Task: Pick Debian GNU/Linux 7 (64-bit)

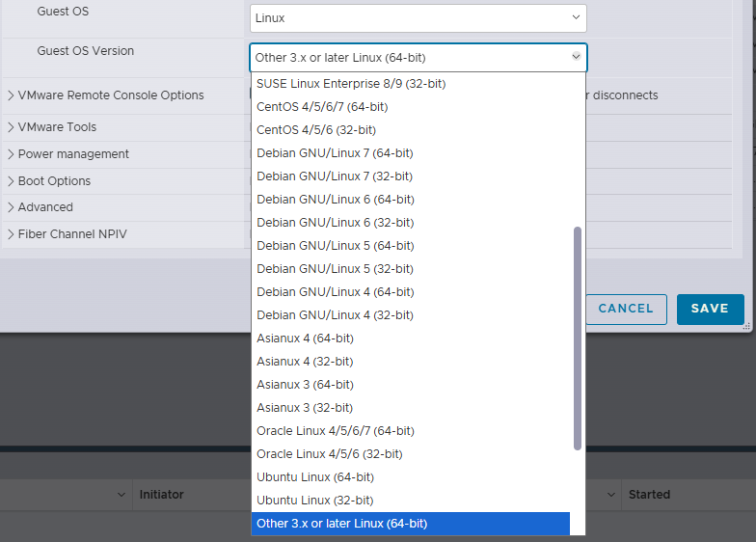Action: tap(411, 152)
